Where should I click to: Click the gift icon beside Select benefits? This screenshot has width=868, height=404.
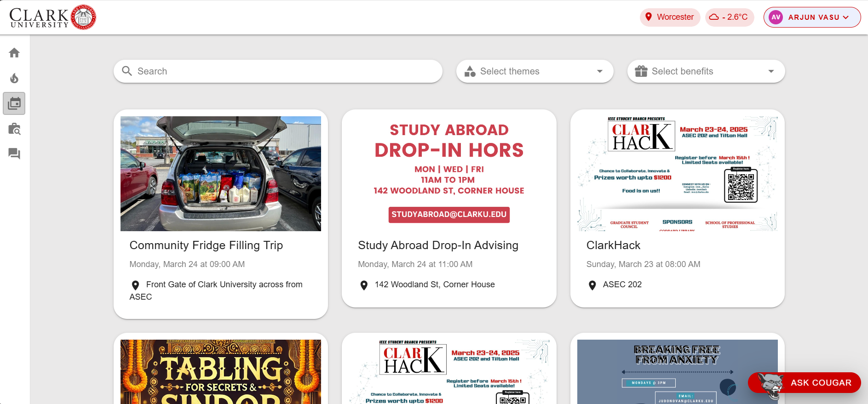coord(641,71)
